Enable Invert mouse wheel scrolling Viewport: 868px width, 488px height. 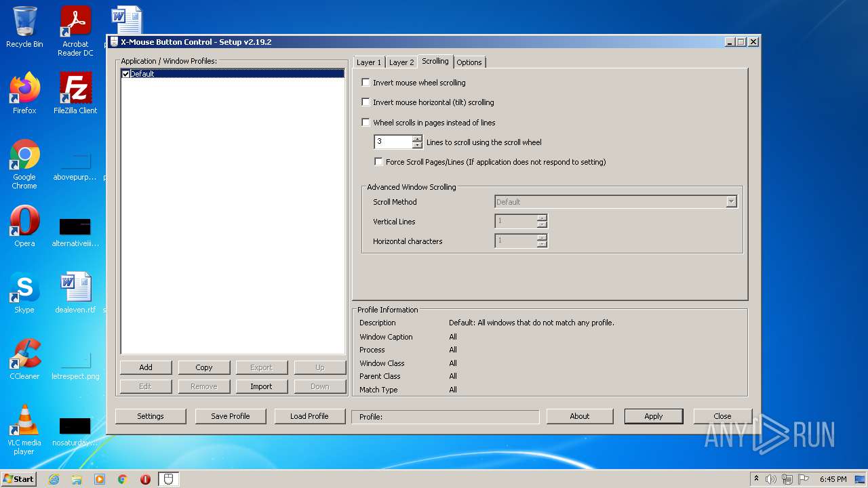366,83
